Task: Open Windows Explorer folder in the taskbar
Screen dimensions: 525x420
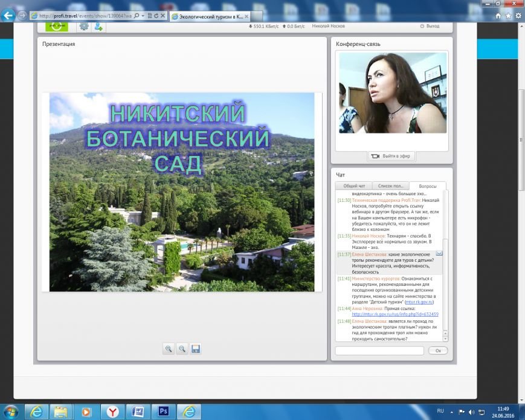Action: pos(61,412)
